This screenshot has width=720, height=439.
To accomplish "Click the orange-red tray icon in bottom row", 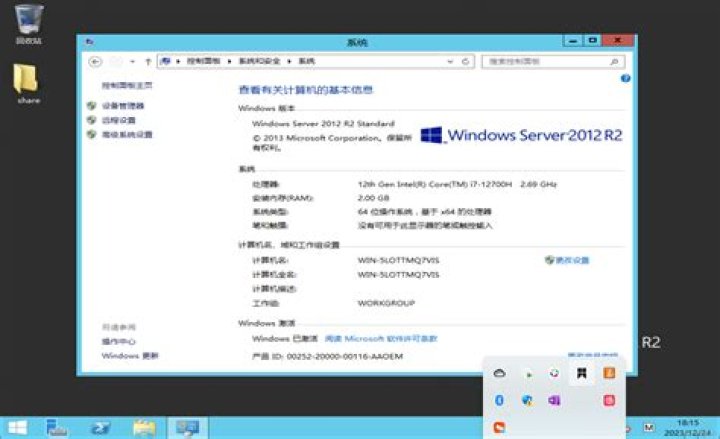I will point(499,428).
